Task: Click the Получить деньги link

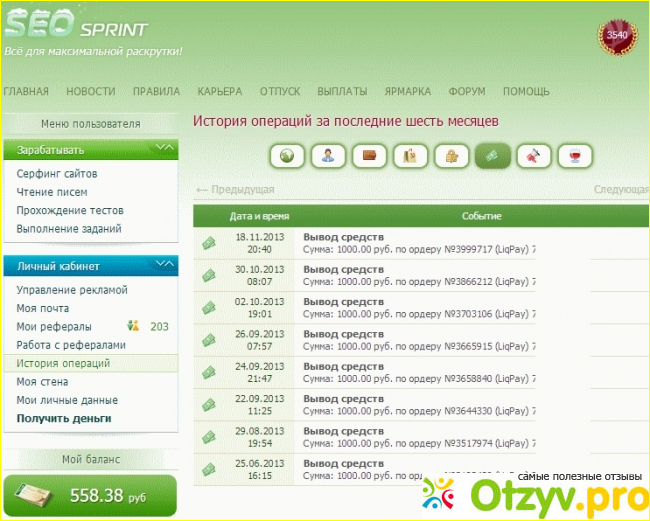Action: 64,418
